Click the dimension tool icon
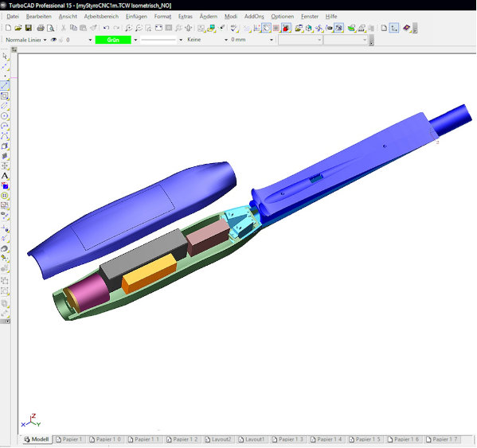 pyautogui.click(x=5, y=166)
